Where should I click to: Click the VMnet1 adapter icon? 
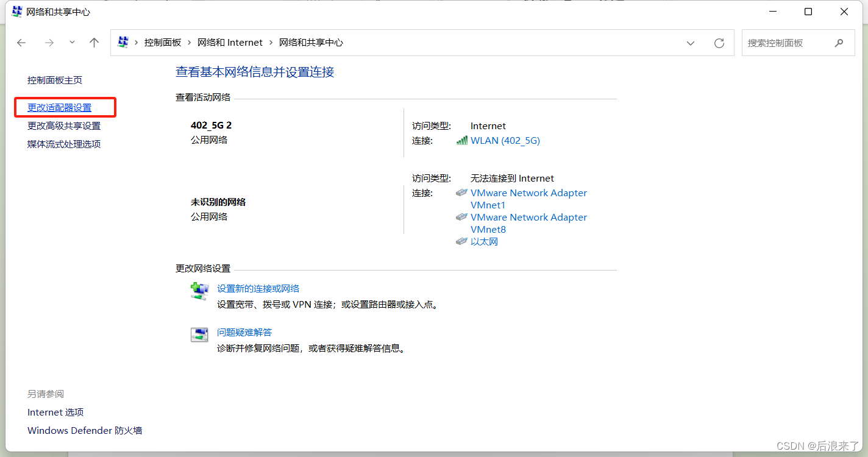pos(461,192)
